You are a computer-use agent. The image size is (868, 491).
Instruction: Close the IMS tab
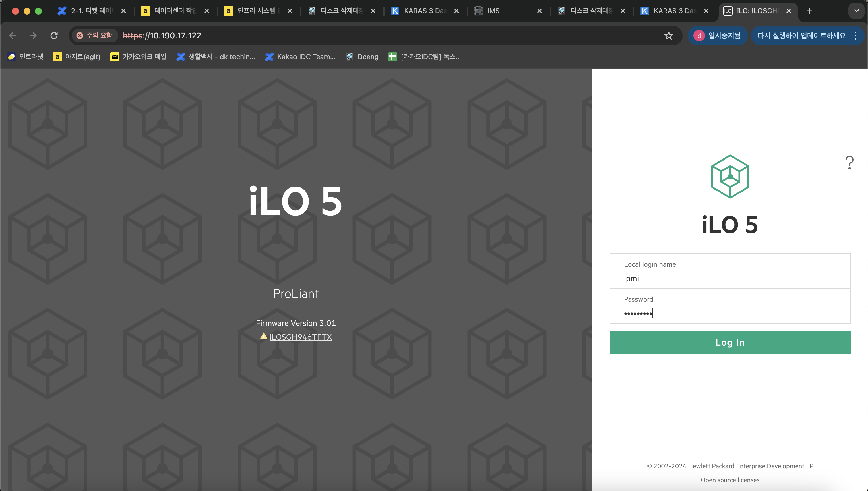pyautogui.click(x=540, y=11)
